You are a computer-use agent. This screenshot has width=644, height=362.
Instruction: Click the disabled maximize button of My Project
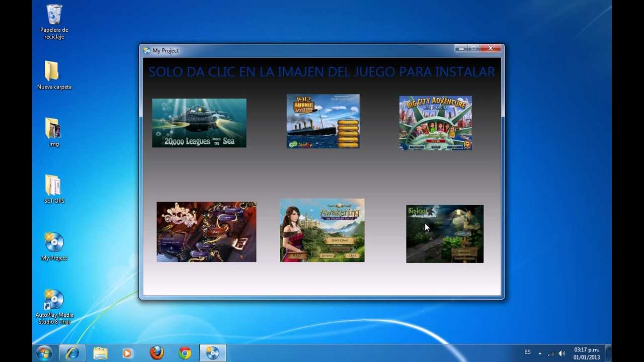pyautogui.click(x=474, y=48)
